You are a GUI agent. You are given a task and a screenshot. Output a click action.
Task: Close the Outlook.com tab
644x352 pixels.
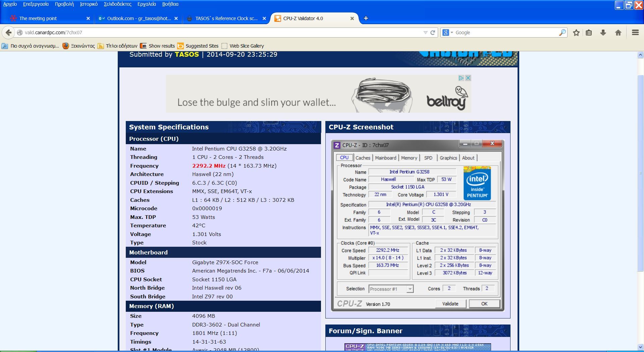(x=176, y=18)
